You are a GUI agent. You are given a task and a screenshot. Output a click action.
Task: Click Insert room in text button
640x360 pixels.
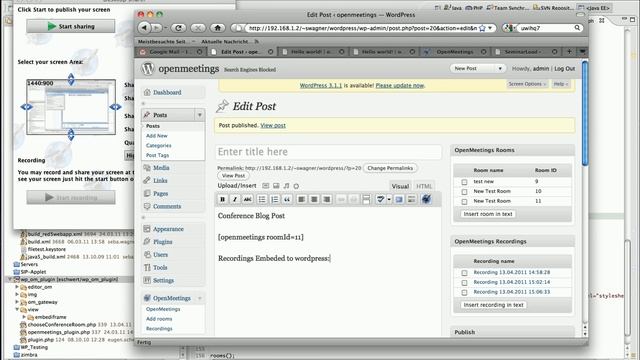point(488,214)
